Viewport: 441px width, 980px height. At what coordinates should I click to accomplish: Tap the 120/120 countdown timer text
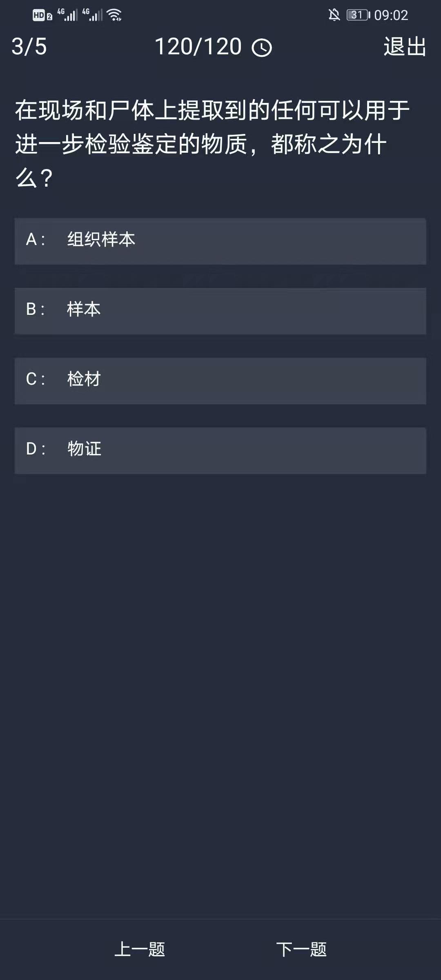(x=198, y=47)
